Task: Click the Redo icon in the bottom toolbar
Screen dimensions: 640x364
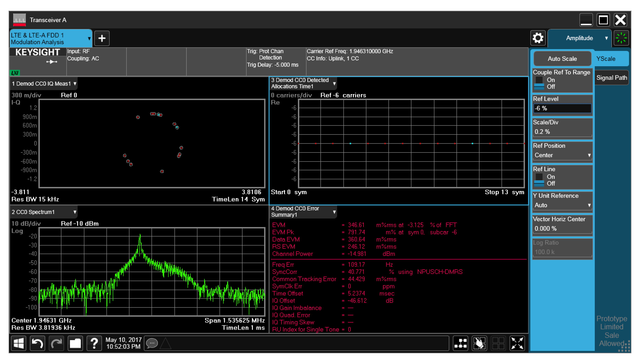Action: [x=56, y=343]
